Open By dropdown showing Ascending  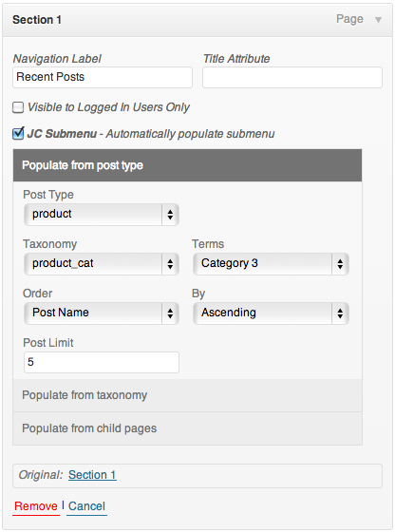[x=271, y=313]
